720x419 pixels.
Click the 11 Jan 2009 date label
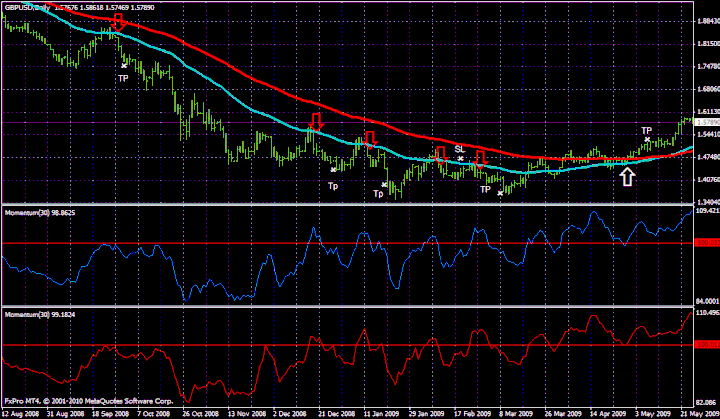[x=381, y=414]
